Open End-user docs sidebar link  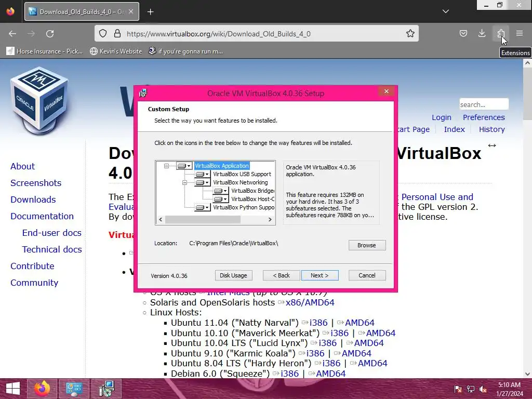pos(51,233)
